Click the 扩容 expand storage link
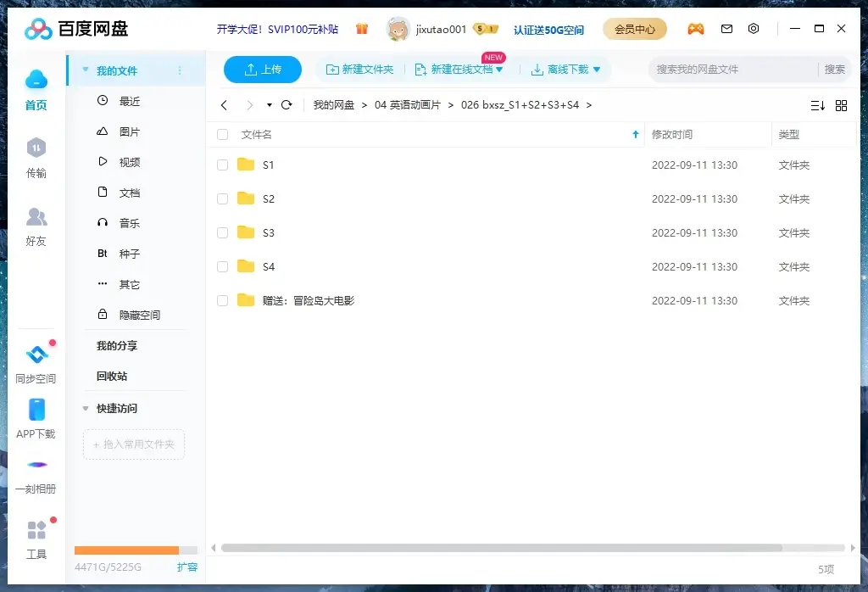The image size is (868, 592). click(x=187, y=567)
